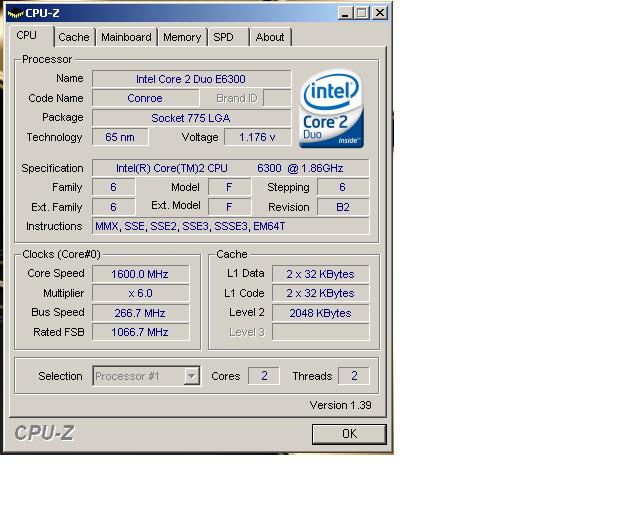Click the Stepping value 6
This screenshot has width=640, height=512.
click(x=343, y=187)
